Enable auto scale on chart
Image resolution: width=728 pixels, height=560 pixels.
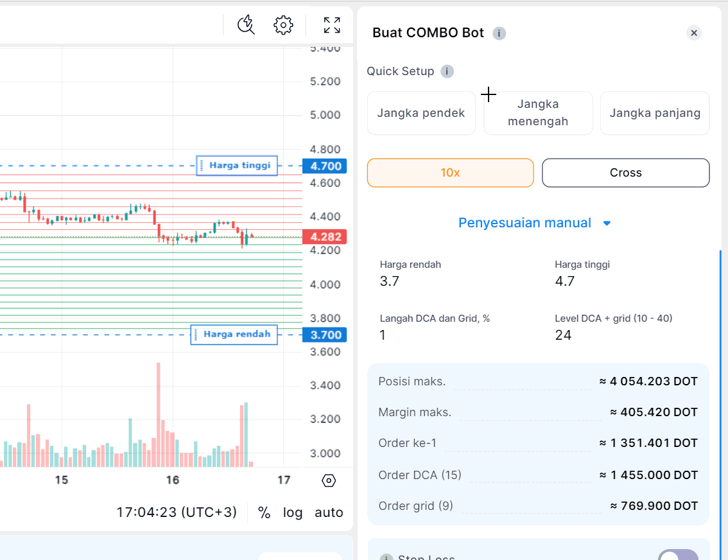coord(329,512)
